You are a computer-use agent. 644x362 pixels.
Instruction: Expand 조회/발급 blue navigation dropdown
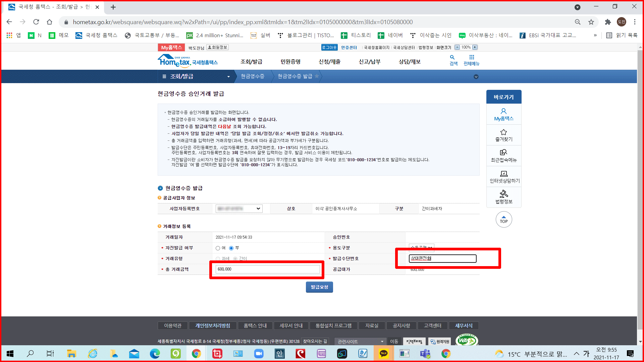228,77
